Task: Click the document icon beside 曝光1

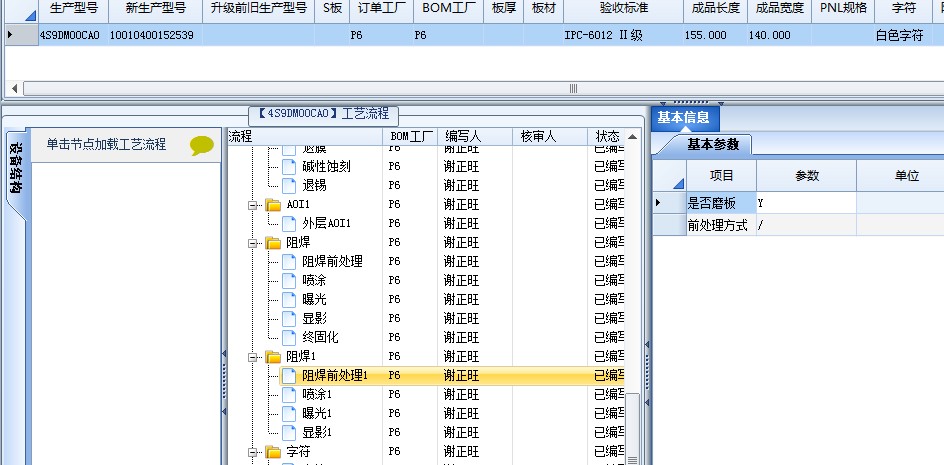Action: pyautogui.click(x=290, y=414)
